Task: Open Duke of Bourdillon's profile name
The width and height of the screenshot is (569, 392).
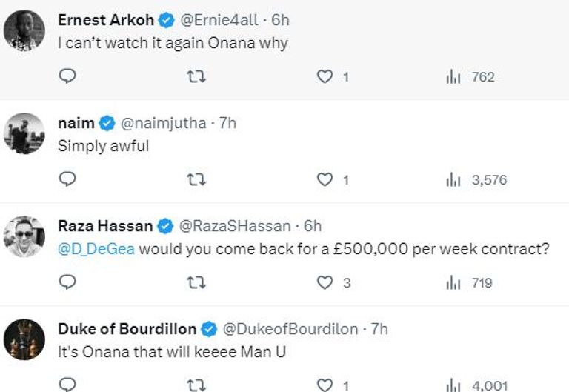Action: pos(126,329)
